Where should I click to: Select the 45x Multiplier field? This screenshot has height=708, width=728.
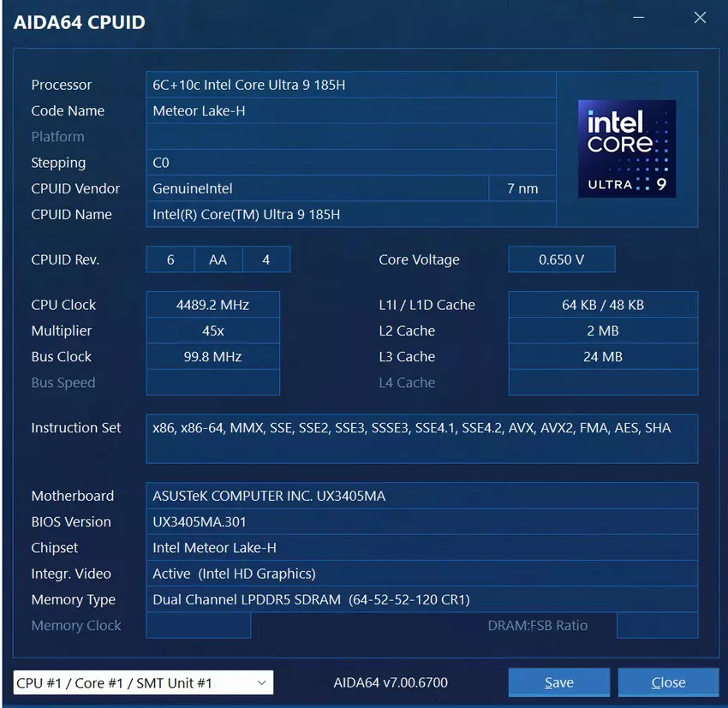pos(212,330)
